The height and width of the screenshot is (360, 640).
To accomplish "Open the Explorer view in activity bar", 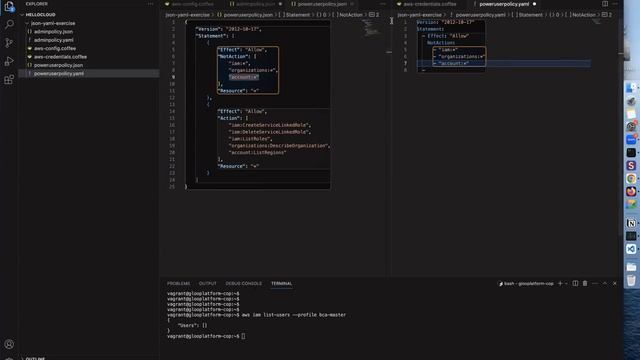I will [9, 7].
